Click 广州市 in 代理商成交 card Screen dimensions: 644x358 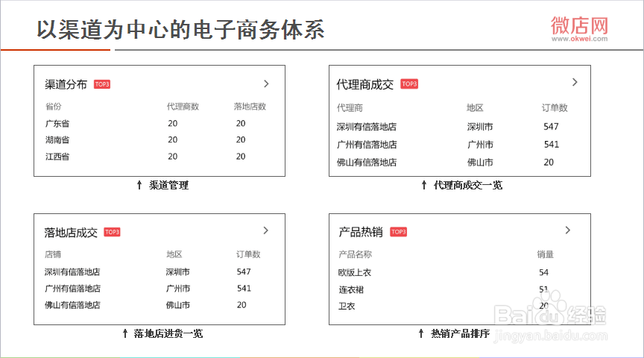click(480, 145)
